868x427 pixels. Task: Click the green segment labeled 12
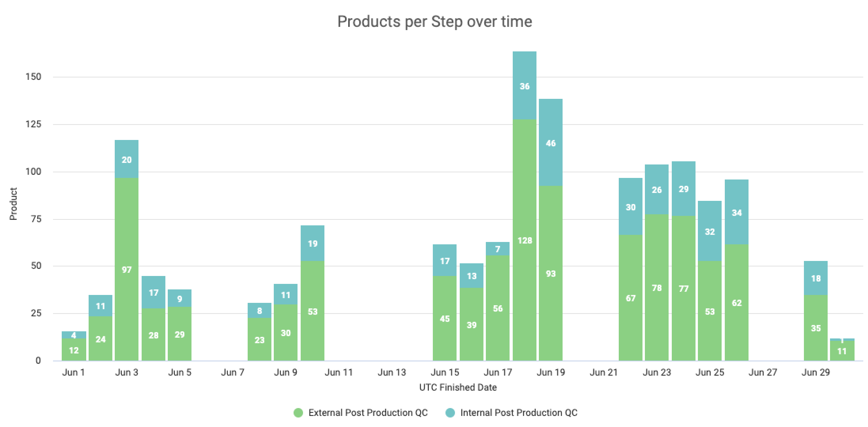[74, 350]
